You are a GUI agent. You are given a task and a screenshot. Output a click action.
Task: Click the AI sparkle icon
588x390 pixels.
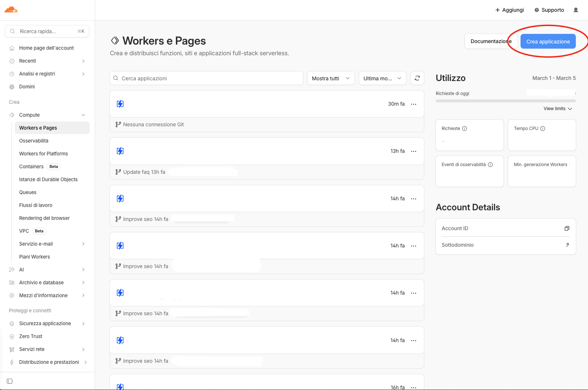12,270
